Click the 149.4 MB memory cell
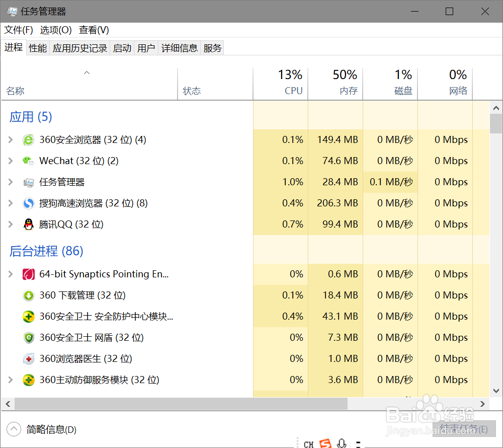This screenshot has height=448, width=503. 336,140
